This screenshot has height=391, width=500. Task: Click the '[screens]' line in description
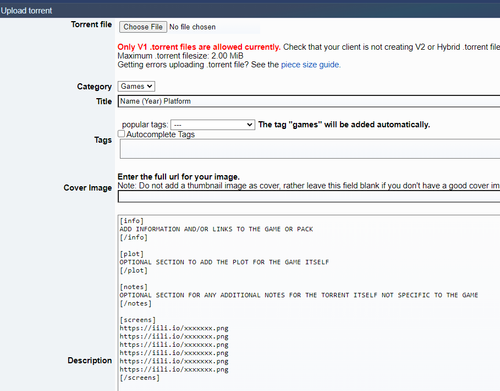(x=138, y=320)
